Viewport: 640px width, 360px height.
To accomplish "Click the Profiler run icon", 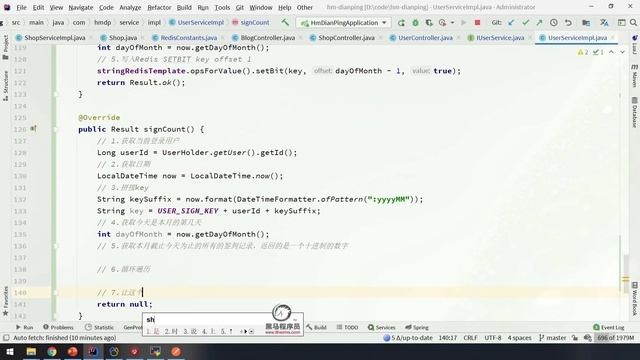I will pyautogui.click(x=442, y=23).
